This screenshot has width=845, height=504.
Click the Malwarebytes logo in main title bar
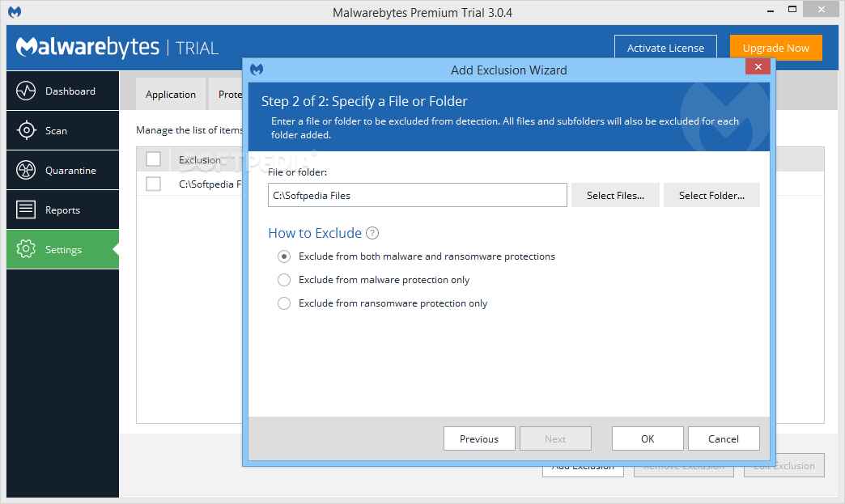coord(15,12)
